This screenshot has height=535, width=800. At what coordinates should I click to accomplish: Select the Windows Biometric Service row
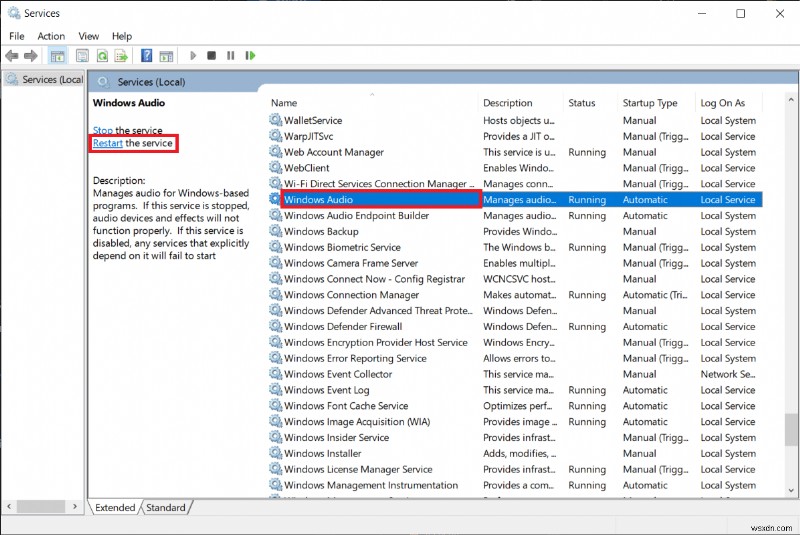click(515, 247)
